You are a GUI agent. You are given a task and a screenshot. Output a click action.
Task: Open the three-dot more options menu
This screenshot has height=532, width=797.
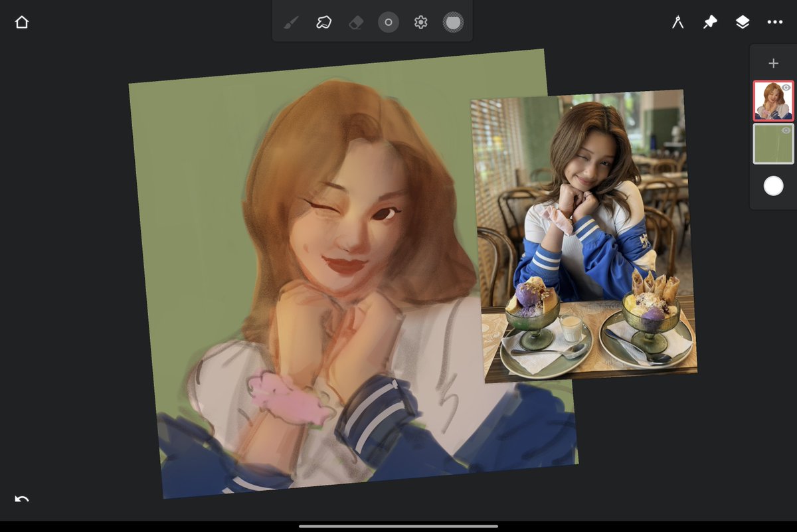tap(775, 23)
